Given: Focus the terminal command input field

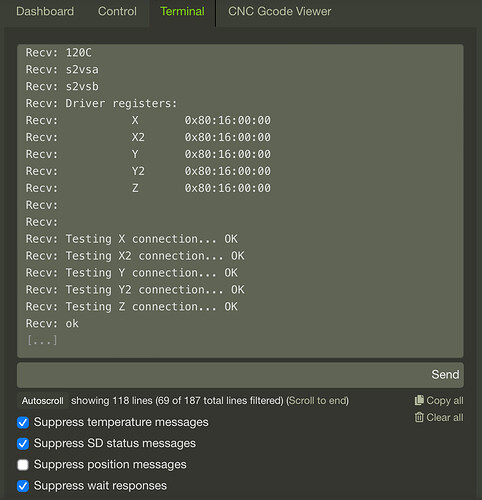Looking at the screenshot, I should click(x=223, y=375).
